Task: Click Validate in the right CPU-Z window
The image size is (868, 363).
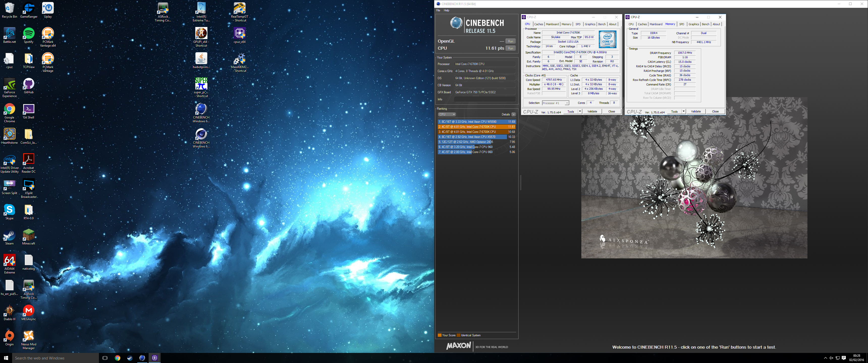Action: tap(696, 111)
